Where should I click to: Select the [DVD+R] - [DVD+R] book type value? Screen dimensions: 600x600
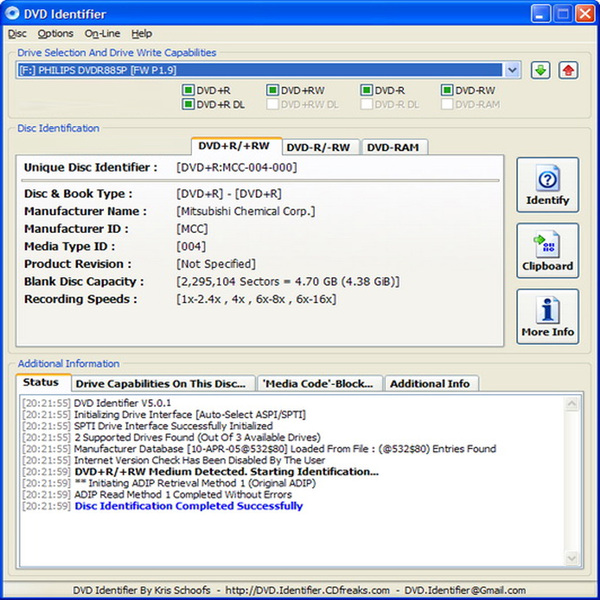pos(228,194)
